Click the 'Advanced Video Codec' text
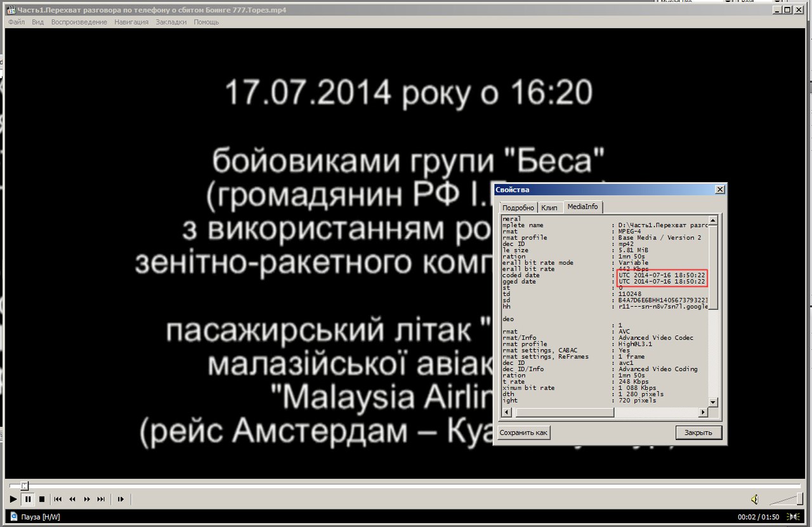This screenshot has width=812, height=527. (656, 338)
